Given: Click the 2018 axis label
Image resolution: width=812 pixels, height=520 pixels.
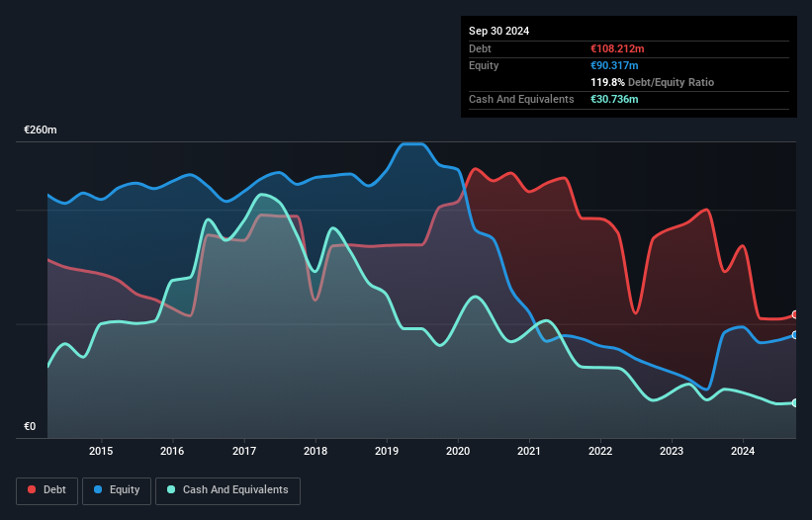Looking at the screenshot, I should coord(316,451).
